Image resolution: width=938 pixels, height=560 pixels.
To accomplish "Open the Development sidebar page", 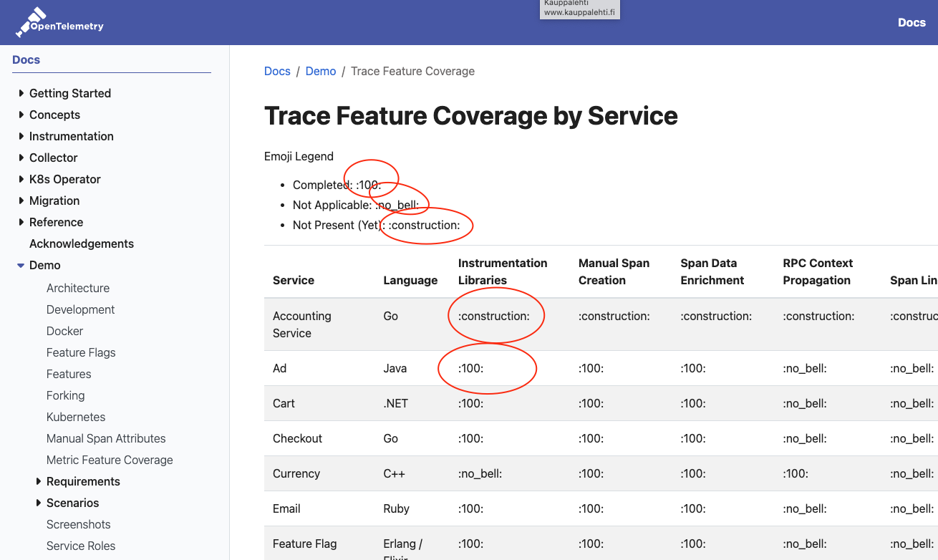I will tap(81, 309).
